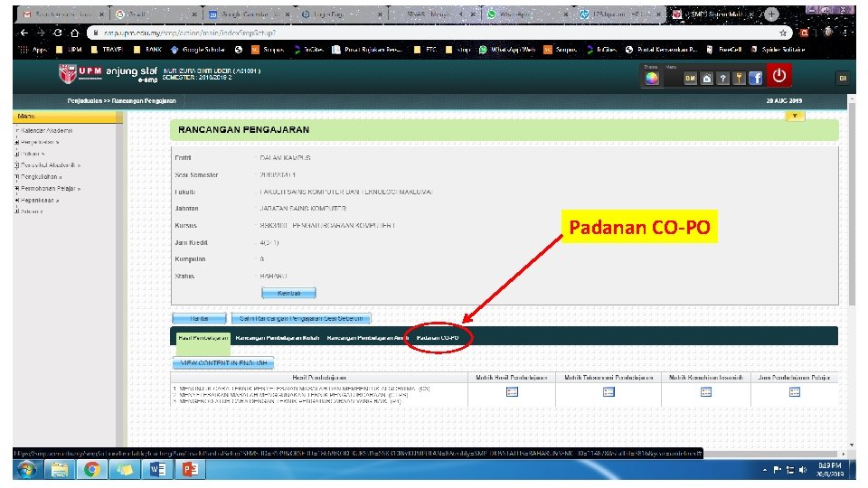Bookmark this page with the star icon
Screen dimensions: 868x488
click(x=783, y=33)
